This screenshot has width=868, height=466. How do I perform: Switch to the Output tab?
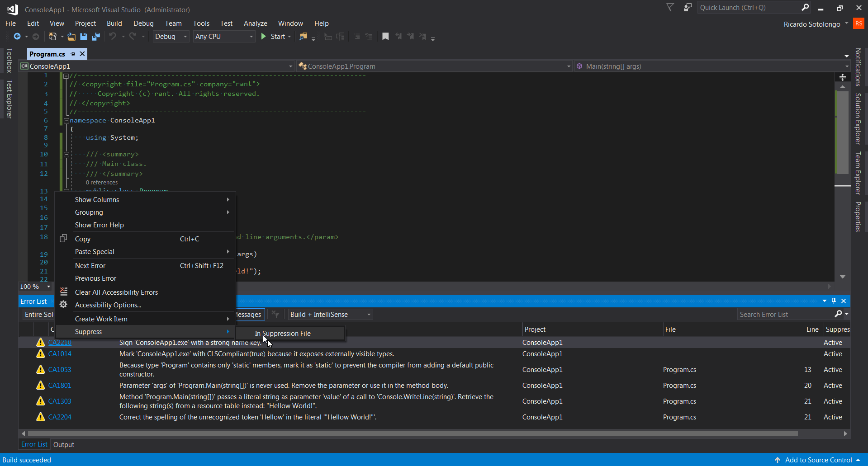click(x=64, y=445)
